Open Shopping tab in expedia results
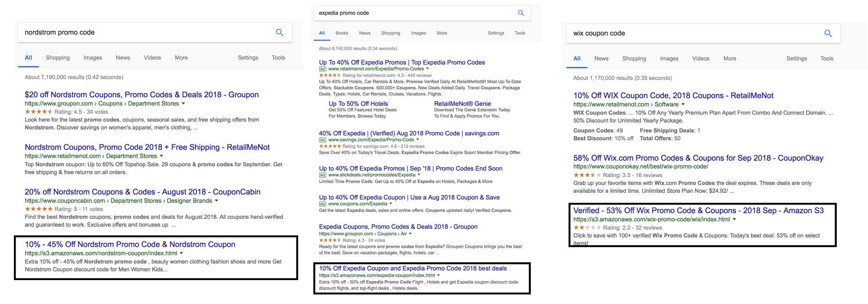The image size is (868, 304). click(x=391, y=33)
